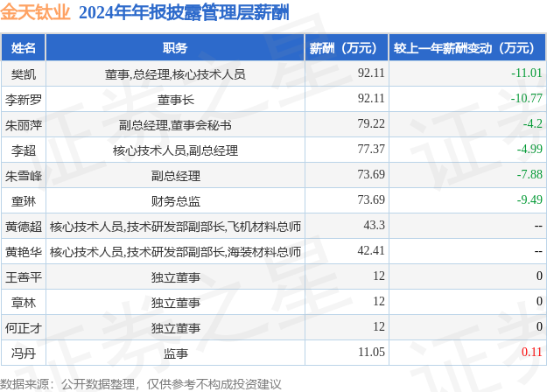This screenshot has height=392, width=547.
Task: Click the 飞机材料总师 position cell text
Action: click(264, 227)
